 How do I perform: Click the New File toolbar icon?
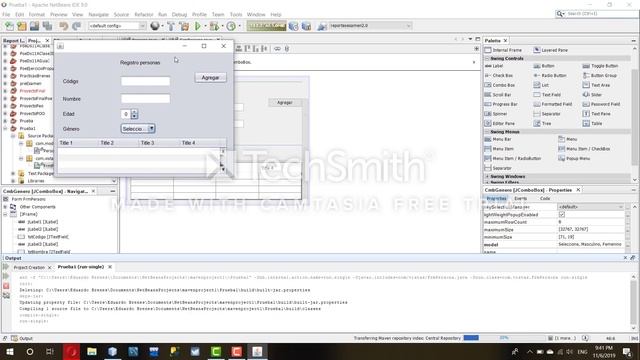9,26
